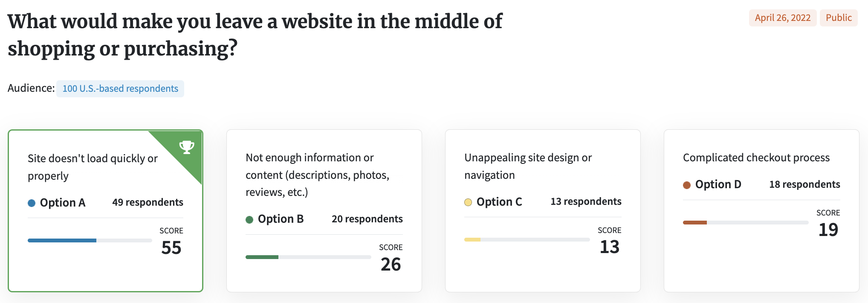Click the Option A score 55
The image size is (868, 303).
click(x=171, y=248)
